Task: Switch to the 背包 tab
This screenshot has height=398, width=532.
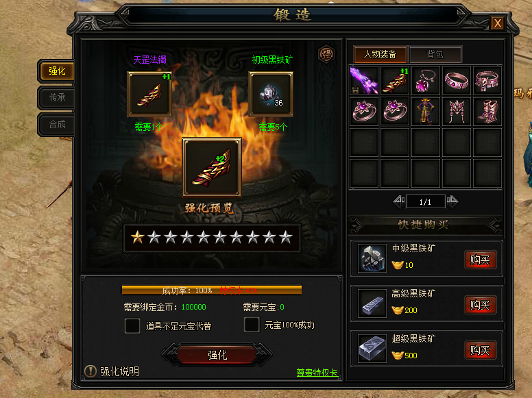Action: pos(435,54)
